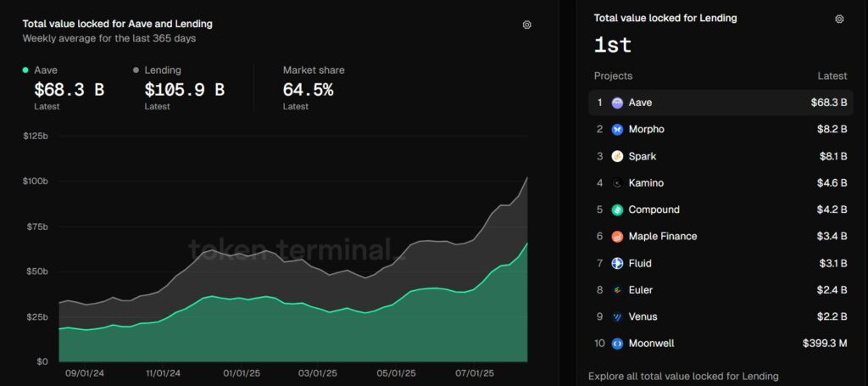
Task: Click the 01/01/25 x-axis date label
Action: (x=241, y=373)
